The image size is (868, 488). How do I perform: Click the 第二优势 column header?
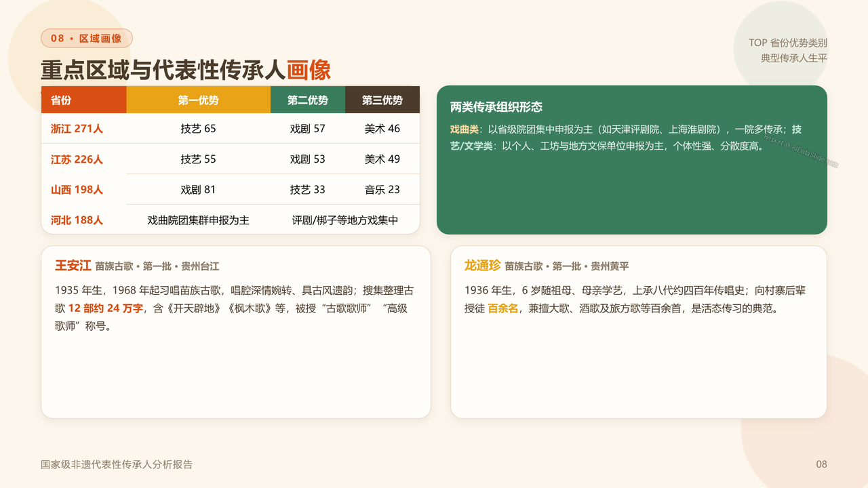308,100
